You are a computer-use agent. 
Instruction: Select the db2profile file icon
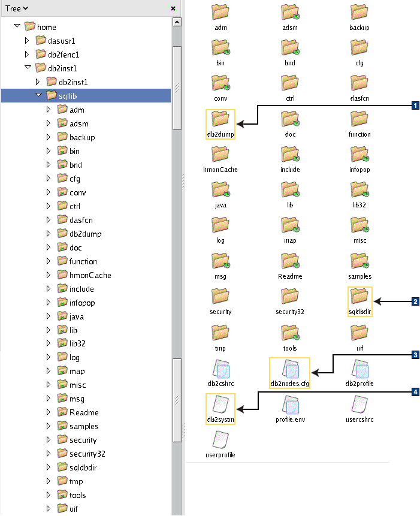tap(359, 368)
